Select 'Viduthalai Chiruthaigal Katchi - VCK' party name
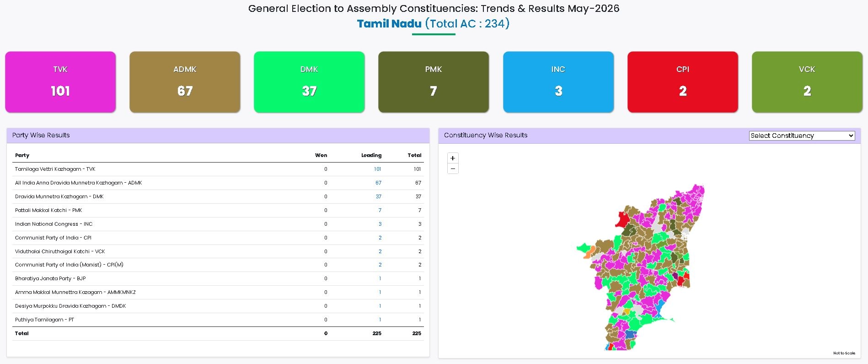This screenshot has width=868, height=364. [x=60, y=251]
